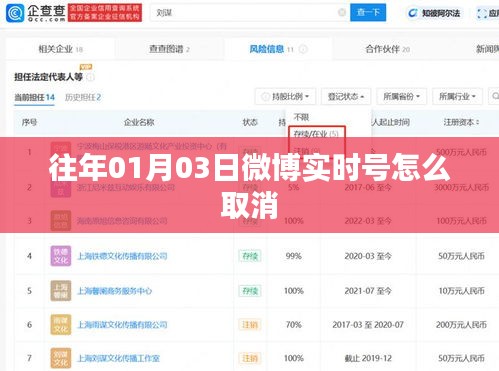This screenshot has width=499, height=371.
Task: Switch to the 查查图谱 2 tab
Action: [170, 49]
